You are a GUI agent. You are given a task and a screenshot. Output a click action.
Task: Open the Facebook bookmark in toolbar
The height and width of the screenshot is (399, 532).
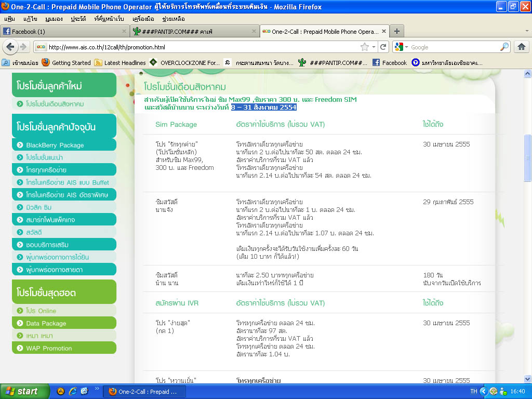(390, 62)
